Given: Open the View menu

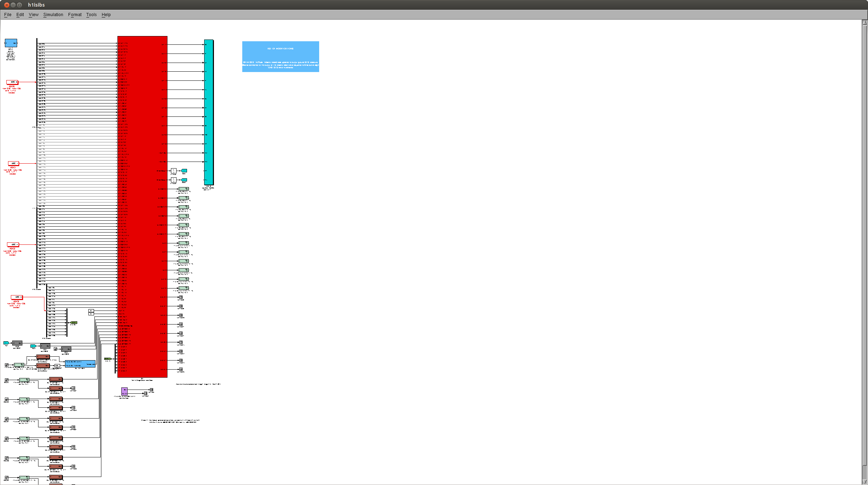Looking at the screenshot, I should pyautogui.click(x=34, y=15).
